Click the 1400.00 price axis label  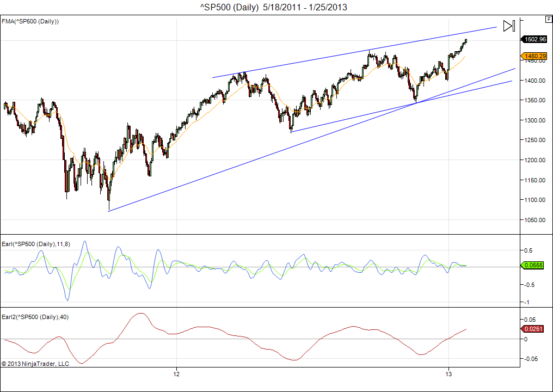click(534, 81)
